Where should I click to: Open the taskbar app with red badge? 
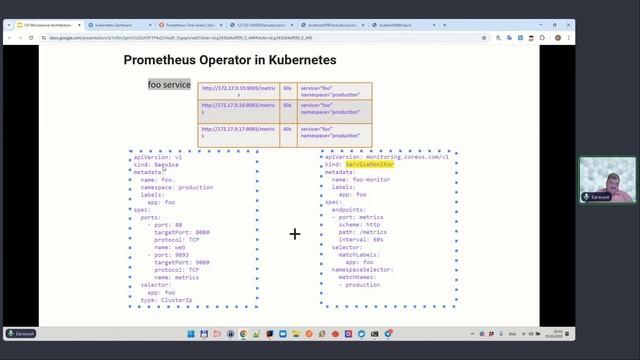click(x=388, y=333)
